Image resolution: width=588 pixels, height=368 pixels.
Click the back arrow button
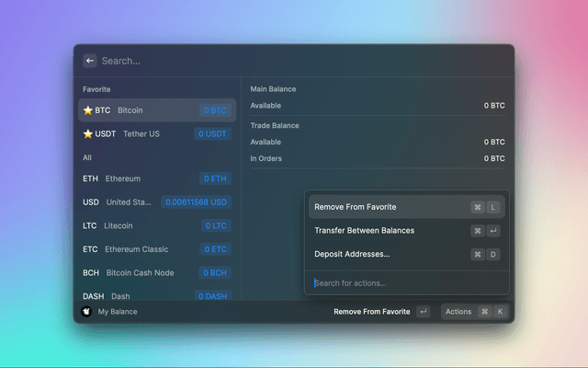89,61
